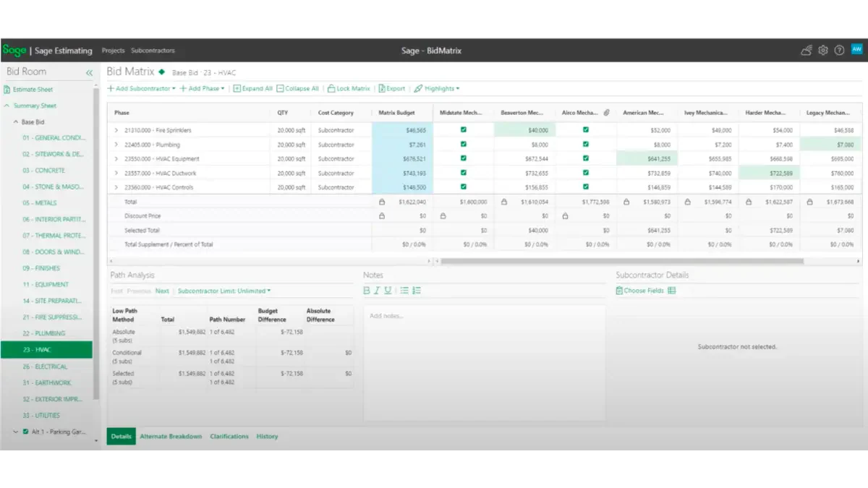The image size is (868, 488).
Task: Click the Airco Mechanical attachment paperclip
Action: pyautogui.click(x=607, y=113)
